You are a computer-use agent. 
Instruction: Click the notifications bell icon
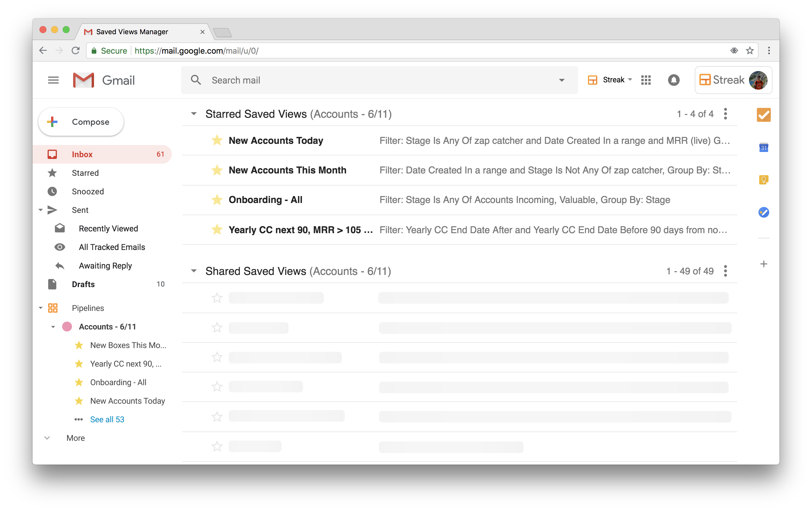[x=673, y=80]
